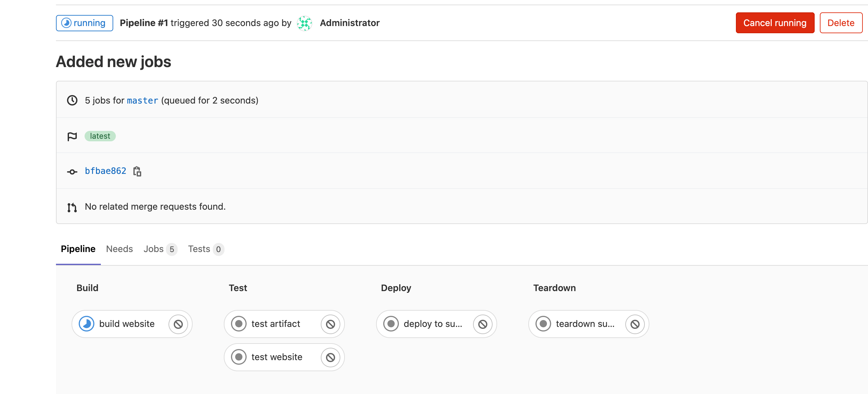Image resolution: width=868 pixels, height=394 pixels.
Task: Click the commit icon beside bfbae862
Action: coord(72,172)
